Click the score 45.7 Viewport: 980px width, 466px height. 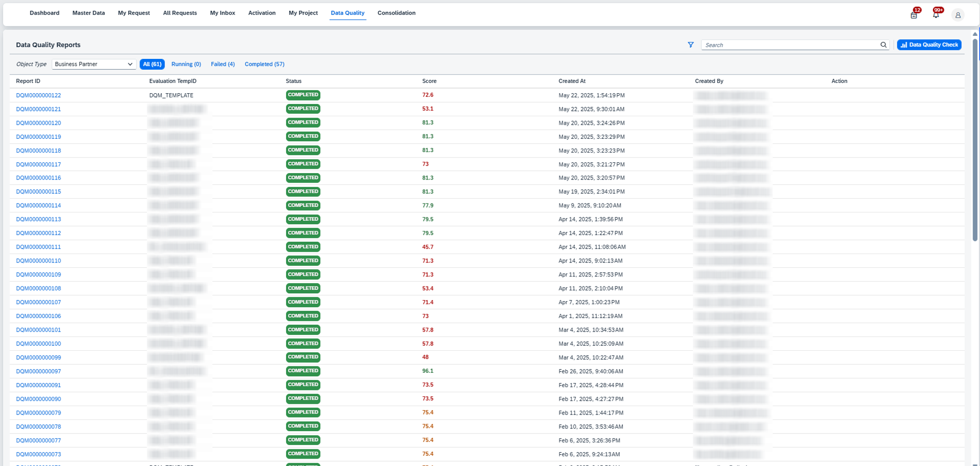pos(428,247)
